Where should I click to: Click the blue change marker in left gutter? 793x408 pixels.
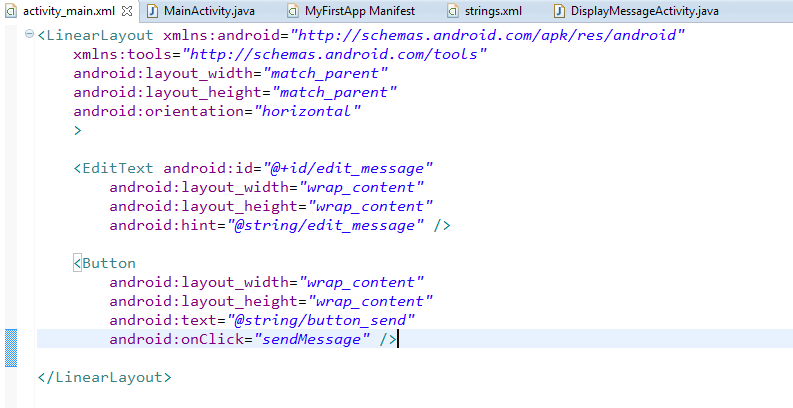pyautogui.click(x=10, y=339)
